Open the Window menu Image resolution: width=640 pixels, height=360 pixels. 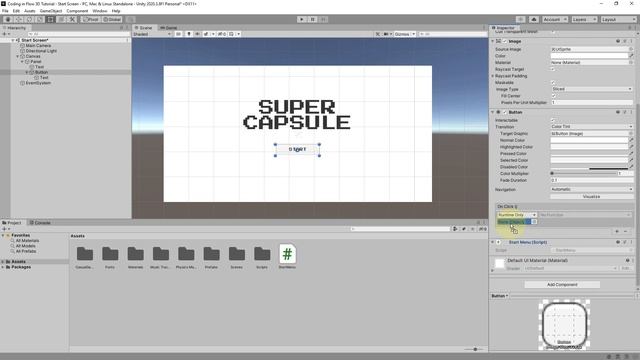pos(100,11)
